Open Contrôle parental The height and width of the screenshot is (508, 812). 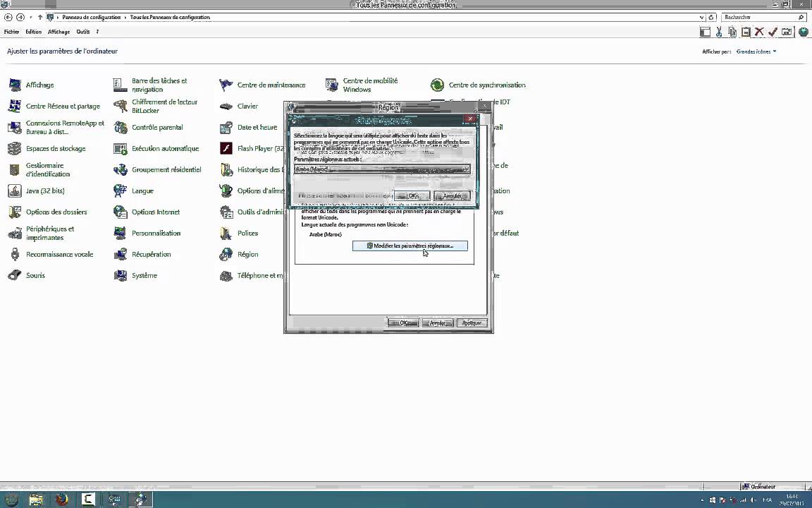[x=149, y=128]
